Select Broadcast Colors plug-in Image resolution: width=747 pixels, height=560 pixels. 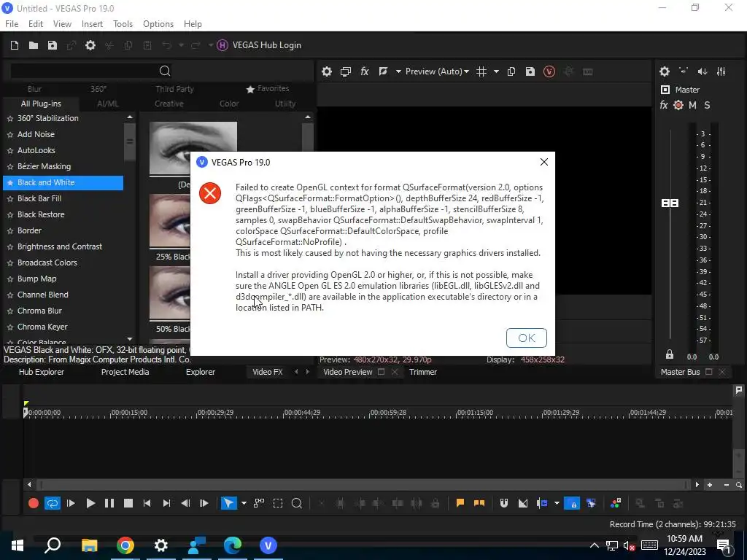coord(47,262)
